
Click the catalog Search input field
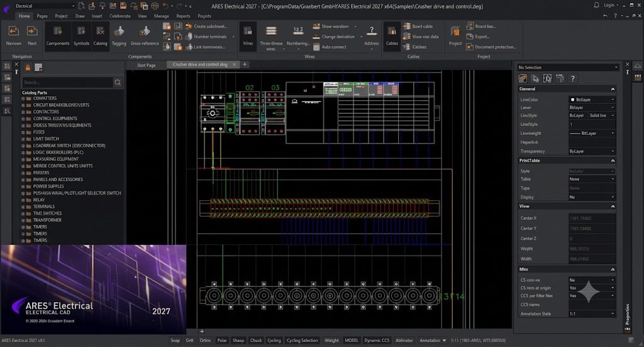67,82
